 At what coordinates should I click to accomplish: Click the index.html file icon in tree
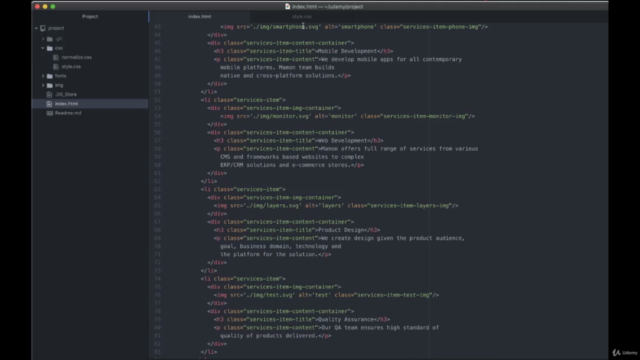49,104
